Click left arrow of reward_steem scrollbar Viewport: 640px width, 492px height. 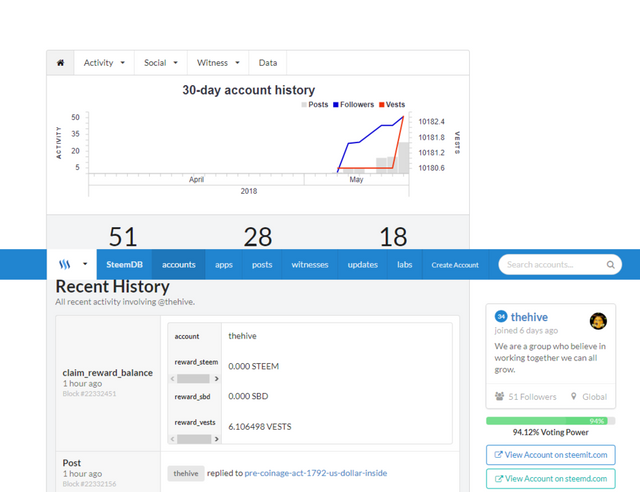tap(173, 378)
